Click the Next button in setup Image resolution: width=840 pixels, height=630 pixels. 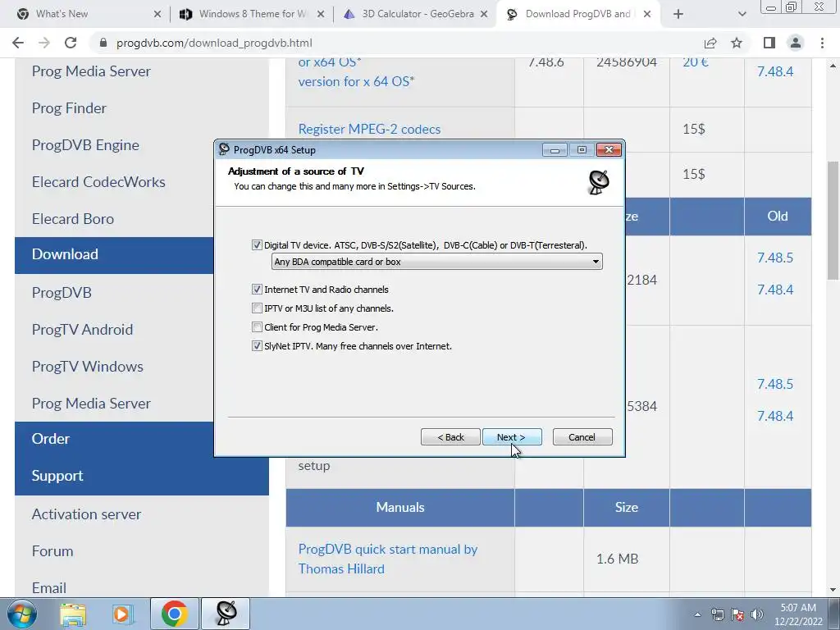512,437
